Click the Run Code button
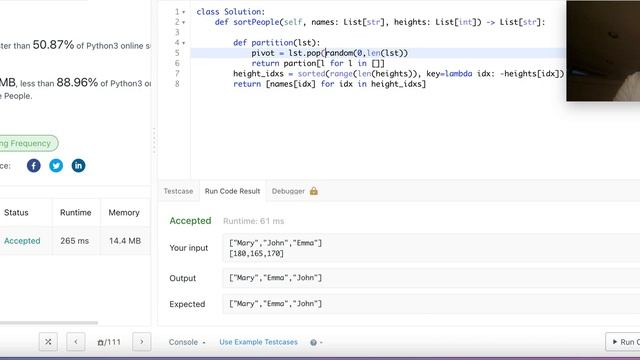The height and width of the screenshot is (360, 640). (623, 342)
